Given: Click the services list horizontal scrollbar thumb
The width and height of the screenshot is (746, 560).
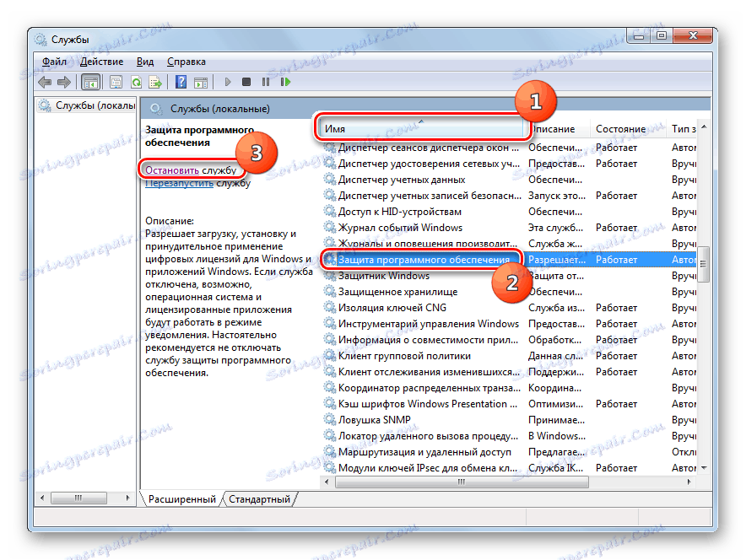Looking at the screenshot, I should (x=462, y=482).
